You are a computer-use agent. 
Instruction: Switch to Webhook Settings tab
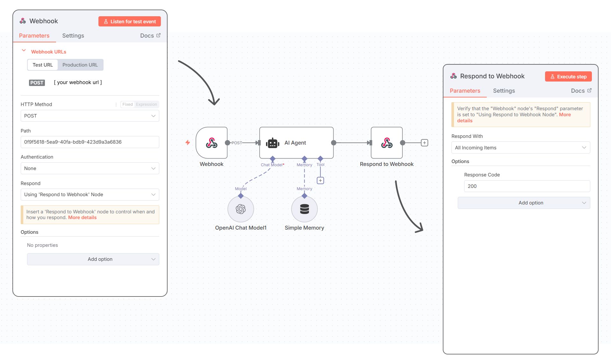pos(73,36)
